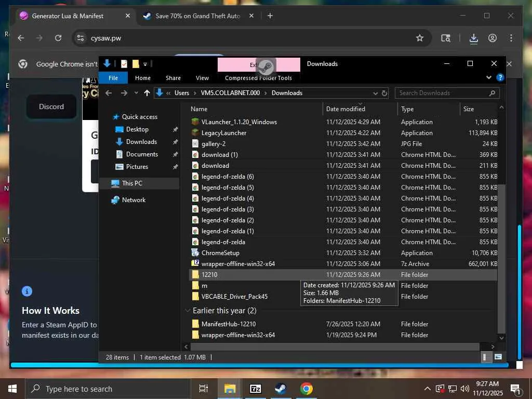Image resolution: width=532 pixels, height=399 pixels.
Task: Select the wrapper-offline-win32-x64 folder under Earlier this year
Action: tap(238, 335)
